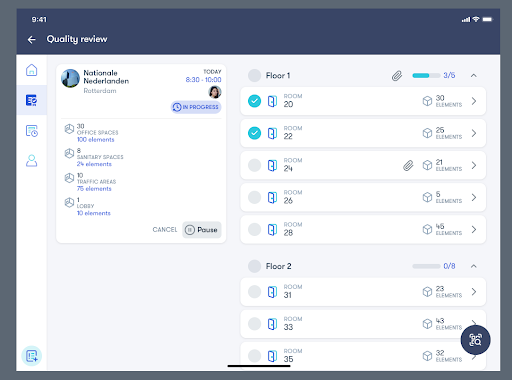Open the Room 28 row
The image size is (512, 380).
(363, 230)
